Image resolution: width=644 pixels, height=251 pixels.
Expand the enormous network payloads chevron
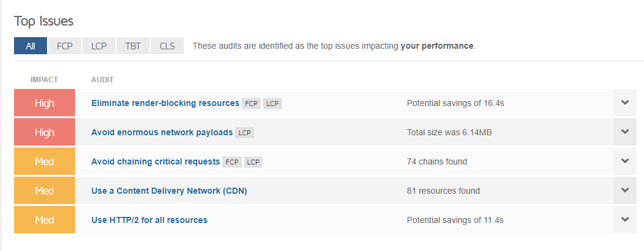624,132
